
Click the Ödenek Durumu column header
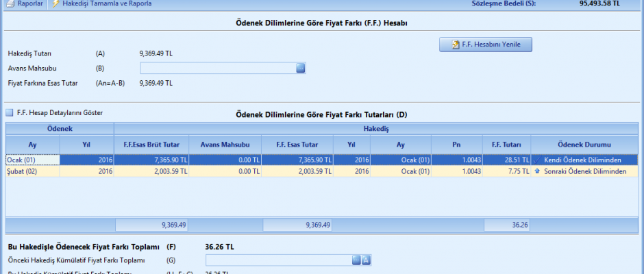[x=584, y=145]
